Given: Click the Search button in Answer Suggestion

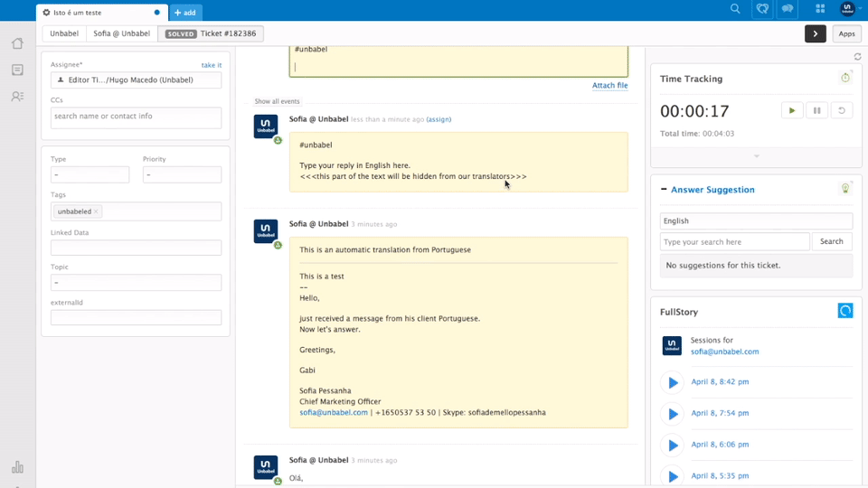Looking at the screenshot, I should tap(832, 242).
